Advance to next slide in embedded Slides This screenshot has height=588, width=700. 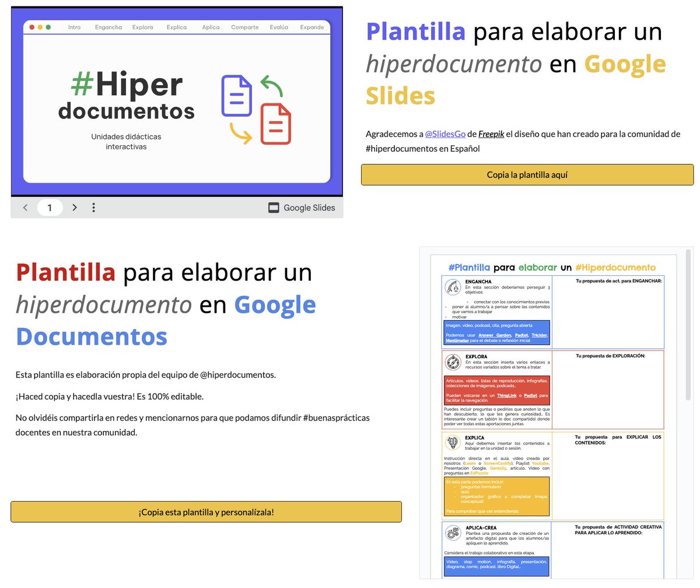click(75, 208)
